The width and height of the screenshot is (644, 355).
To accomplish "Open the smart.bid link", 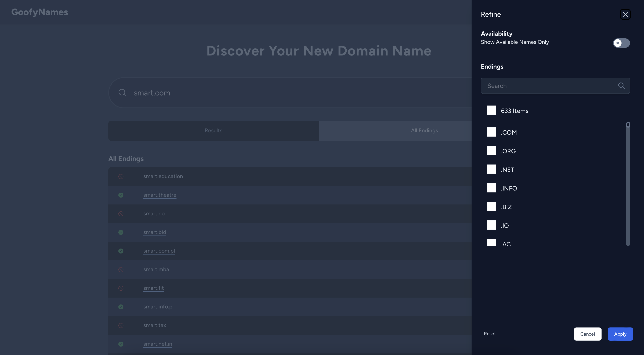I will [x=154, y=232].
